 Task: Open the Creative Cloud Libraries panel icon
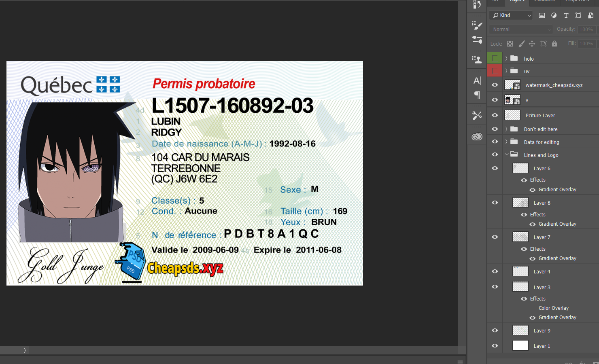pyautogui.click(x=477, y=137)
